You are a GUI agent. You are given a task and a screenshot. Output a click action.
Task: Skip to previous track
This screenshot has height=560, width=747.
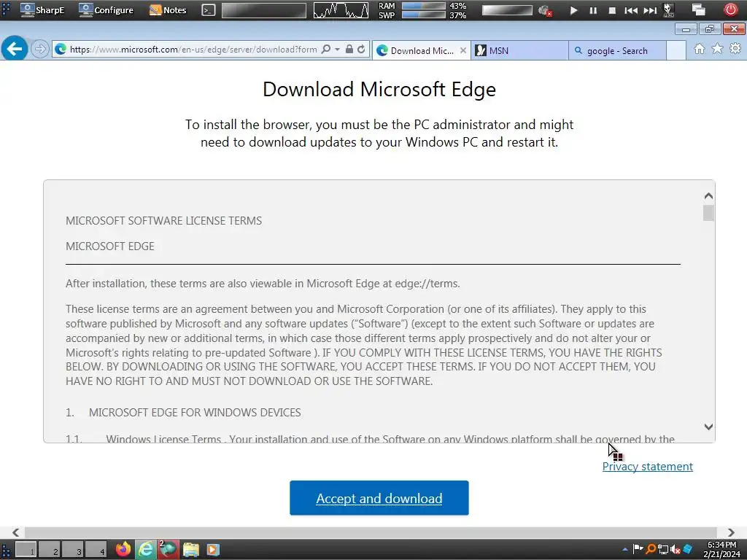[631, 10]
